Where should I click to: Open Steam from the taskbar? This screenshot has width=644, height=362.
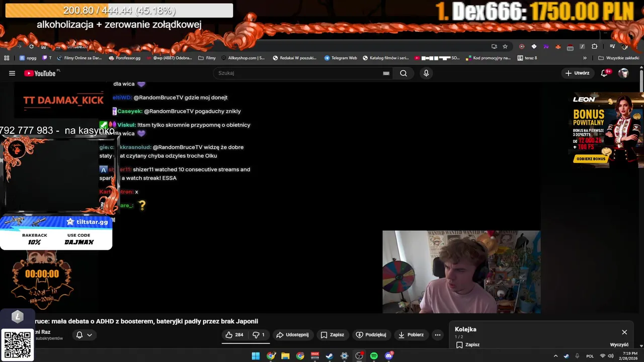click(x=330, y=356)
